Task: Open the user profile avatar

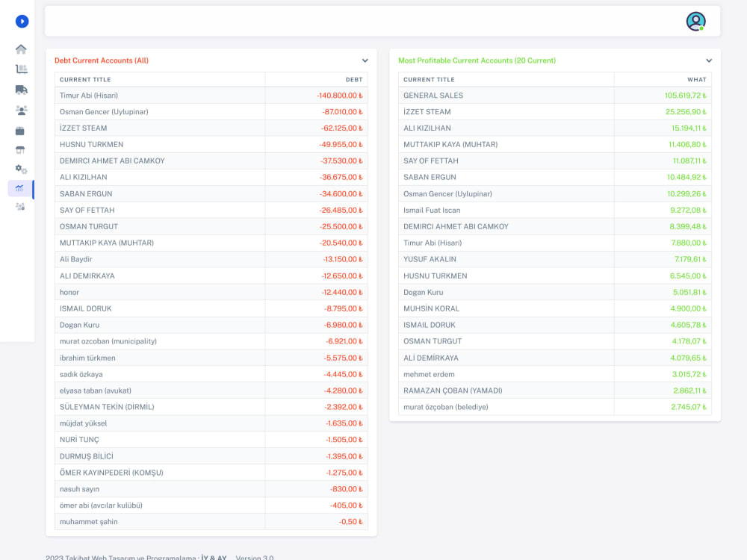Action: (x=695, y=22)
